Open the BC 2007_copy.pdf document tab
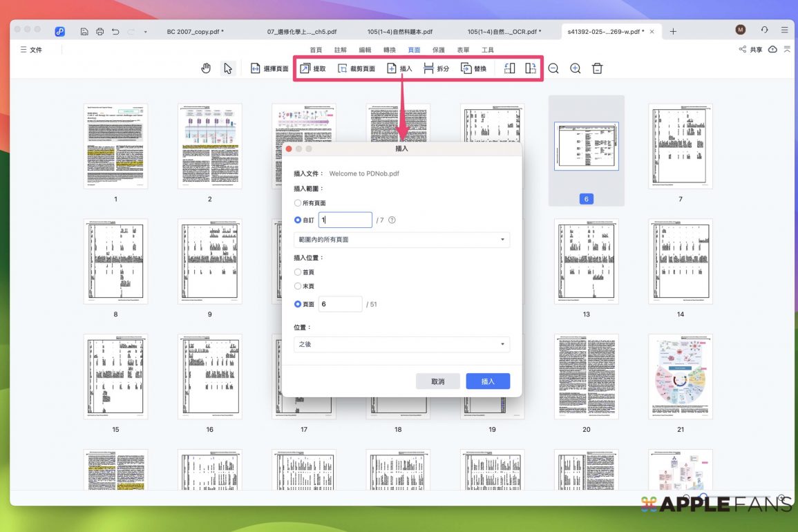798x532 pixels. 196,32
